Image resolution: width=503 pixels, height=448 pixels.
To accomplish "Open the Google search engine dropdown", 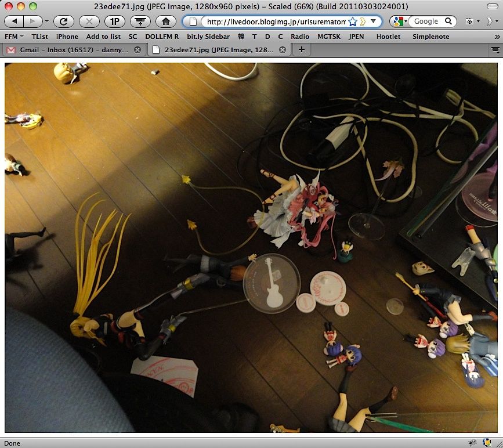I will tap(399, 21).
